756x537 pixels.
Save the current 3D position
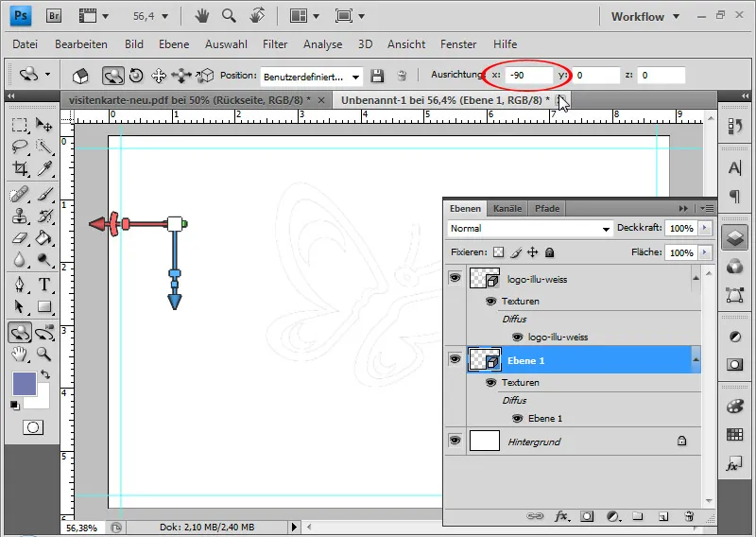(377, 76)
